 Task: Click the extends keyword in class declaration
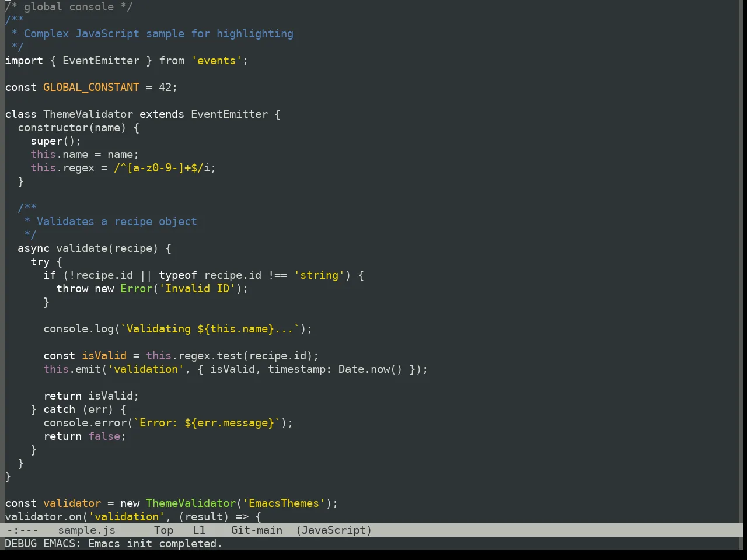pyautogui.click(x=162, y=114)
